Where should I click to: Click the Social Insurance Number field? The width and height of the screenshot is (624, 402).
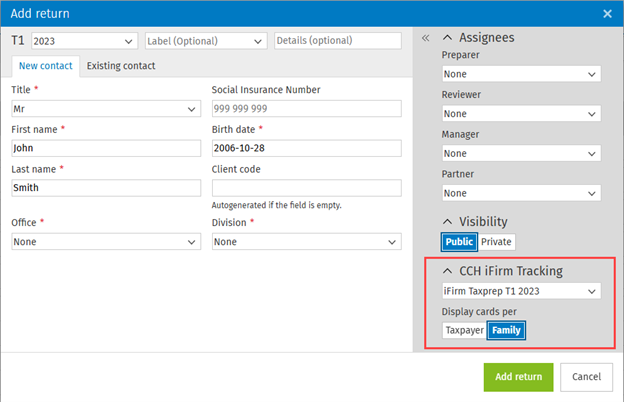point(306,109)
